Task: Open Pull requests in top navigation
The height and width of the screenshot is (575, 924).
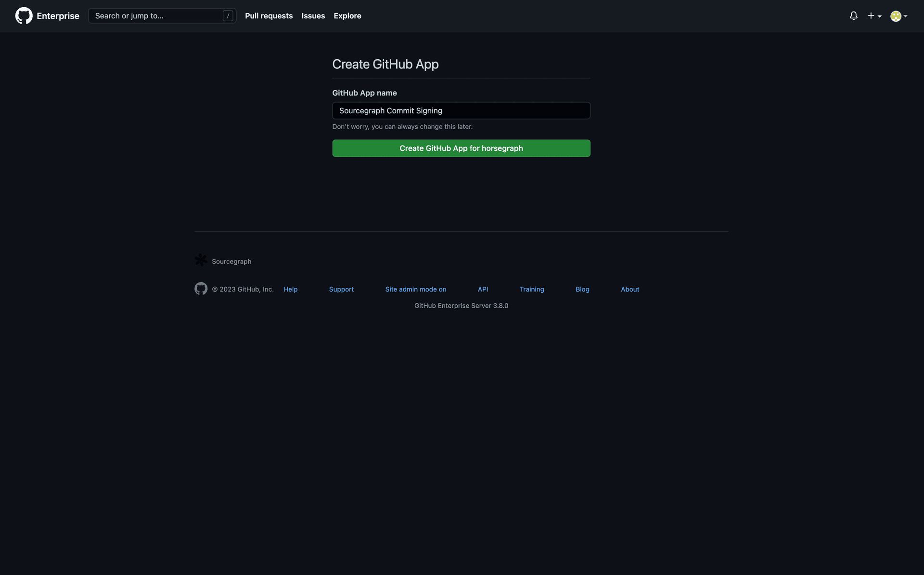Action: pyautogui.click(x=269, y=16)
